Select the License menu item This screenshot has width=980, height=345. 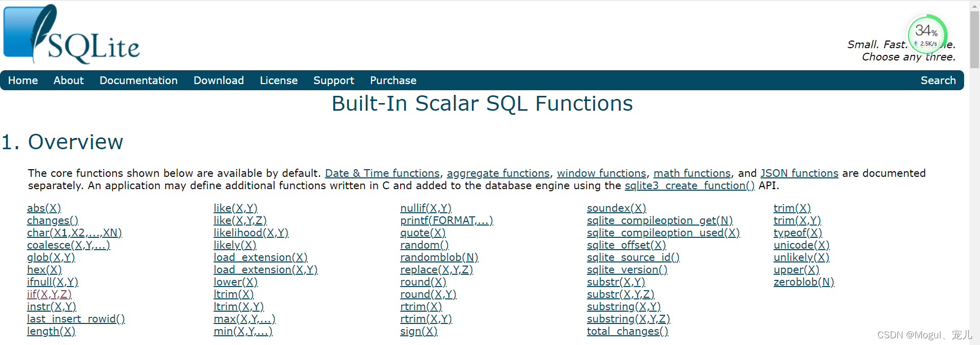279,80
